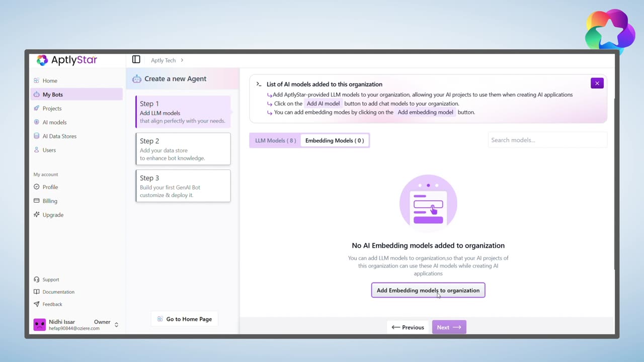Click the Feedback send icon
The height and width of the screenshot is (362, 644).
click(36, 304)
